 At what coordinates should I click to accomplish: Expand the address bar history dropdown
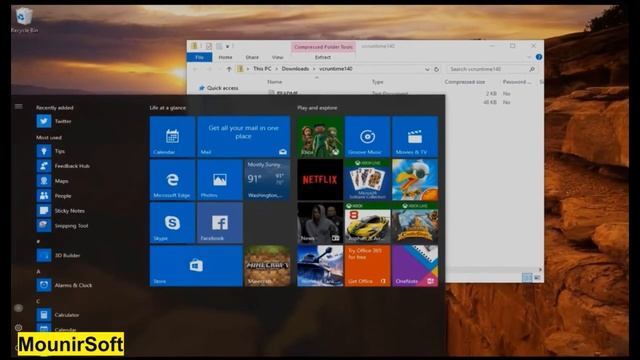pos(427,69)
